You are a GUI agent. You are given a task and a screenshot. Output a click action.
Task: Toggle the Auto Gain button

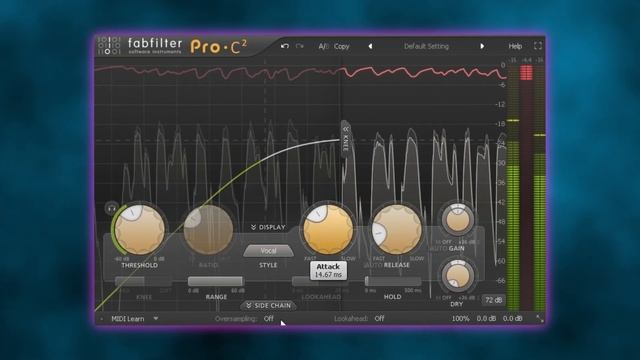pyautogui.click(x=438, y=249)
